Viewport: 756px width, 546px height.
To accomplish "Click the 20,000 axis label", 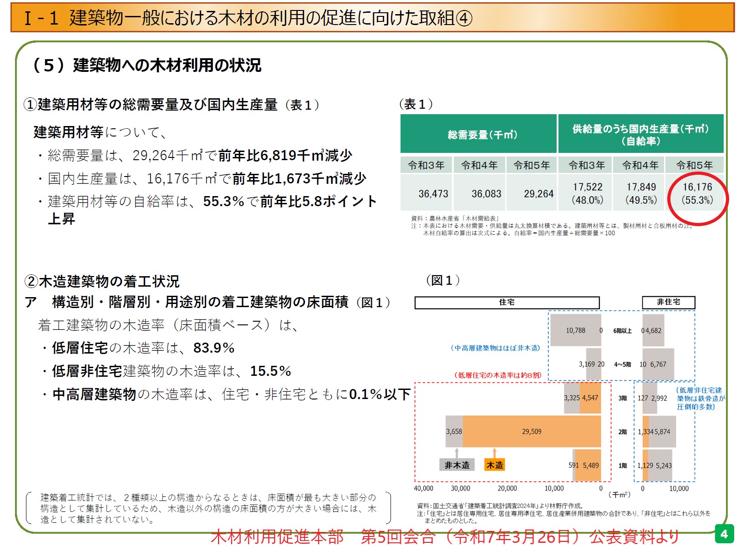I will pos(507,488).
